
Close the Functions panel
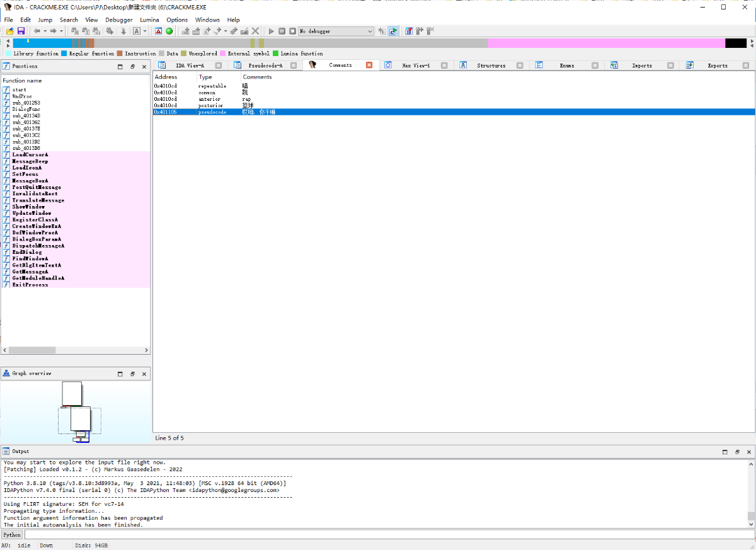tap(144, 66)
